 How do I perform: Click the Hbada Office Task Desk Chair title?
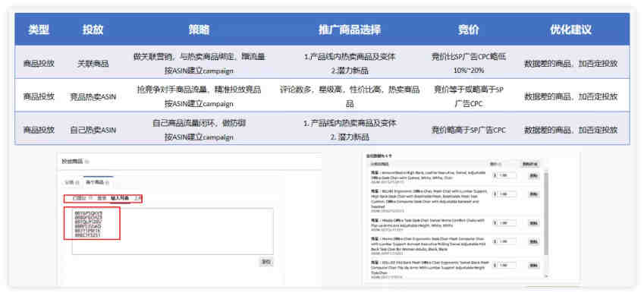[x=427, y=223]
